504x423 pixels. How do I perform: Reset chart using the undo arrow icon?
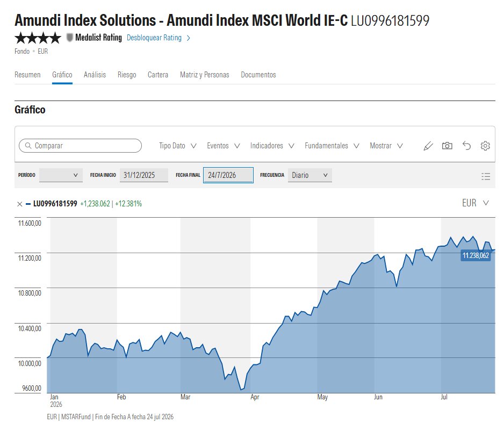pos(466,146)
